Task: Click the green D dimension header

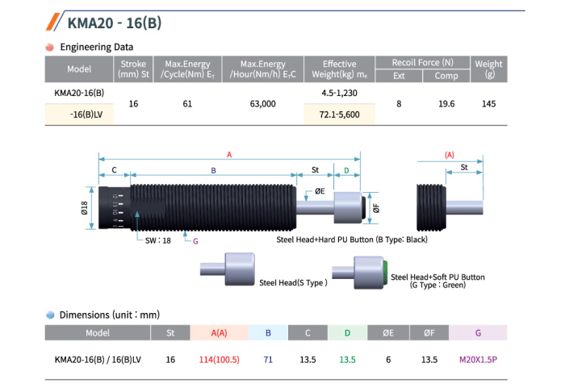Action: (x=347, y=332)
